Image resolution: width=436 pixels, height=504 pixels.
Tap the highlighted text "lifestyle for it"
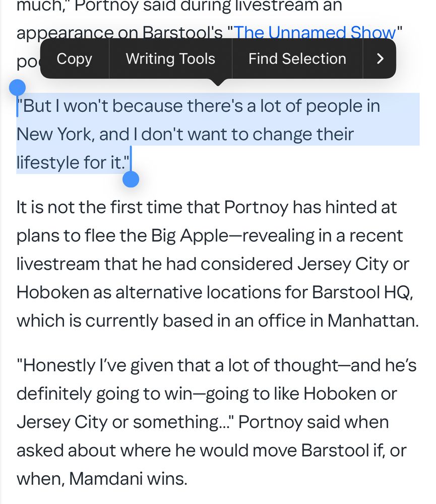[x=70, y=162]
